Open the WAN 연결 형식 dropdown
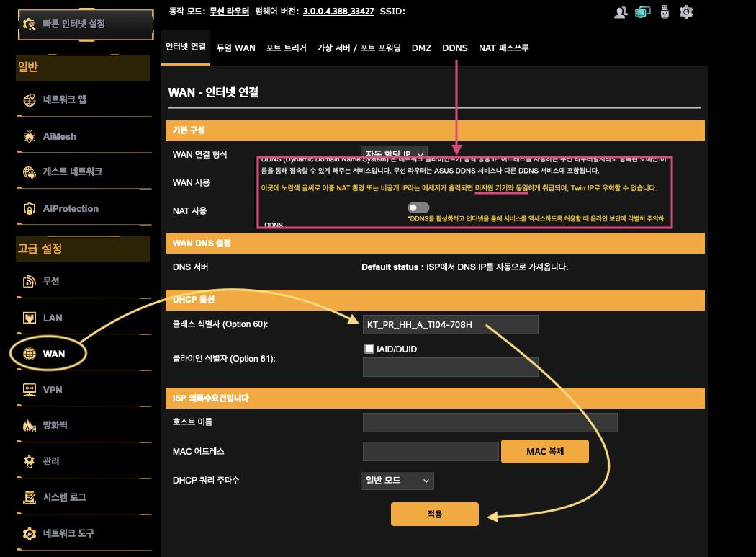Viewport: 756px width, 557px height. [x=395, y=152]
